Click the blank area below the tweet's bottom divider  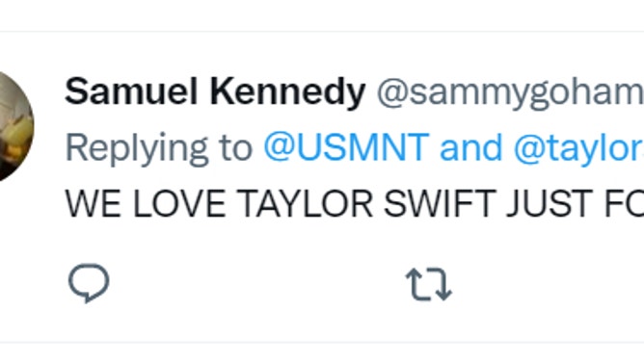(x=322, y=352)
